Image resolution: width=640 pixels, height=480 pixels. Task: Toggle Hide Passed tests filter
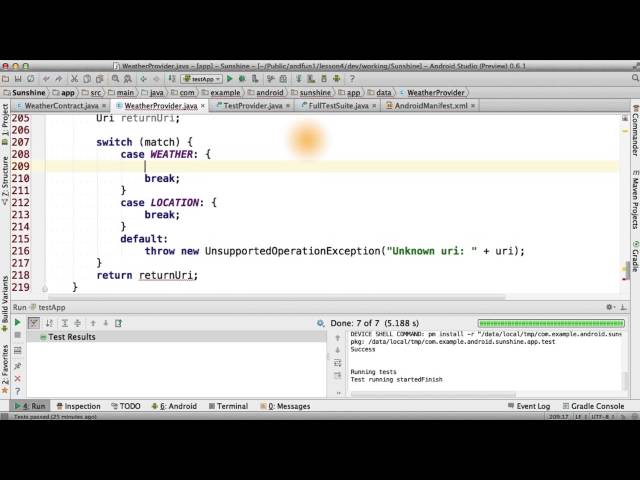click(34, 323)
